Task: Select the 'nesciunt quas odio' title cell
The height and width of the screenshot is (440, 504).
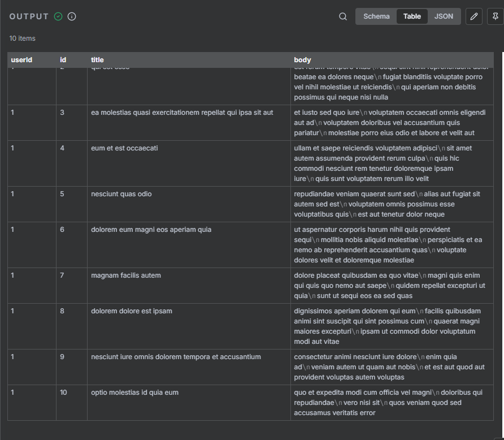Action: pyautogui.click(x=121, y=194)
